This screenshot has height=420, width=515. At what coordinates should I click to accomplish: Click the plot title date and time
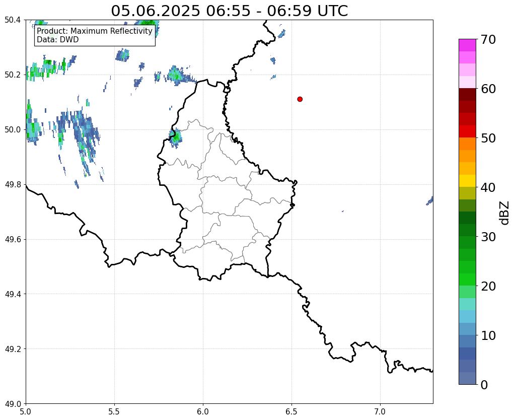(x=229, y=11)
